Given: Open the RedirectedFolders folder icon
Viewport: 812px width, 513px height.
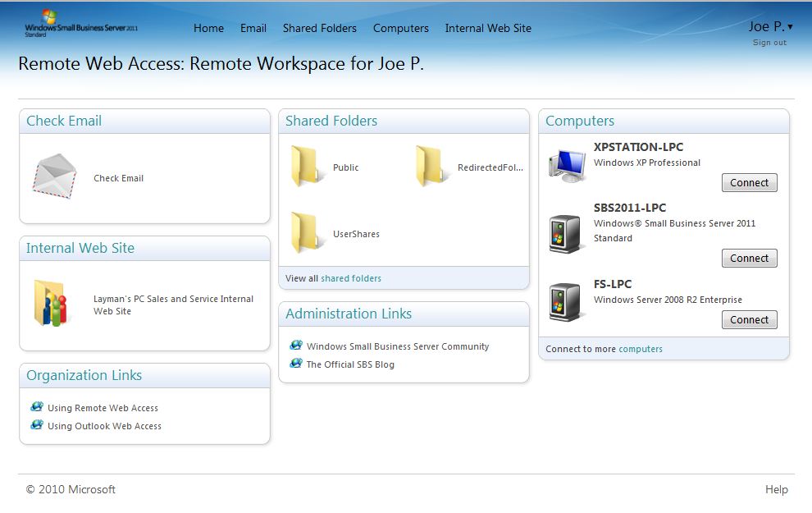Looking at the screenshot, I should coord(431,167).
